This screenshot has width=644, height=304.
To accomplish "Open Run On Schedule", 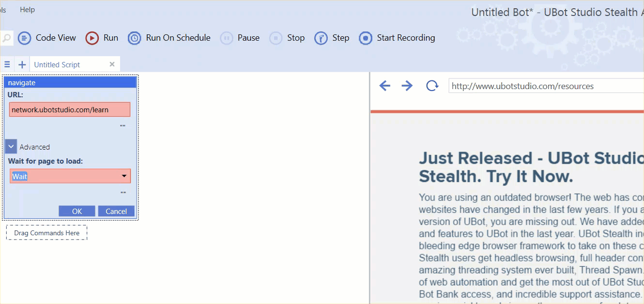I will coord(169,38).
